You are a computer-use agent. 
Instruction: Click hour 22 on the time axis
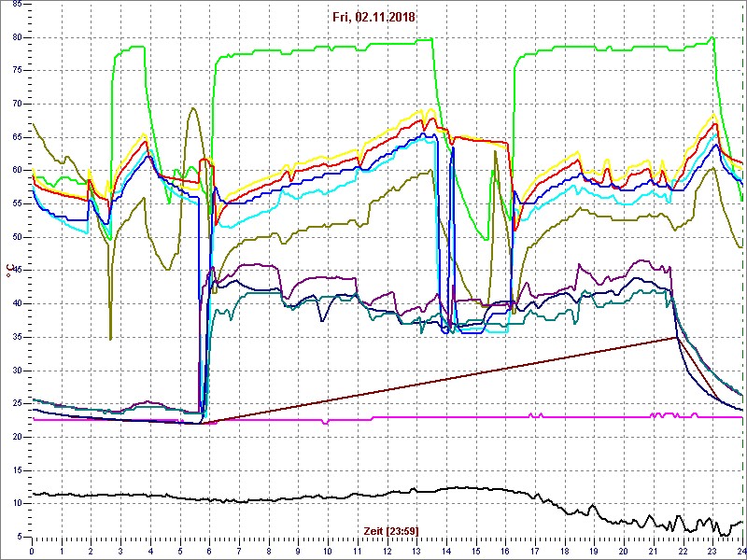[684, 552]
